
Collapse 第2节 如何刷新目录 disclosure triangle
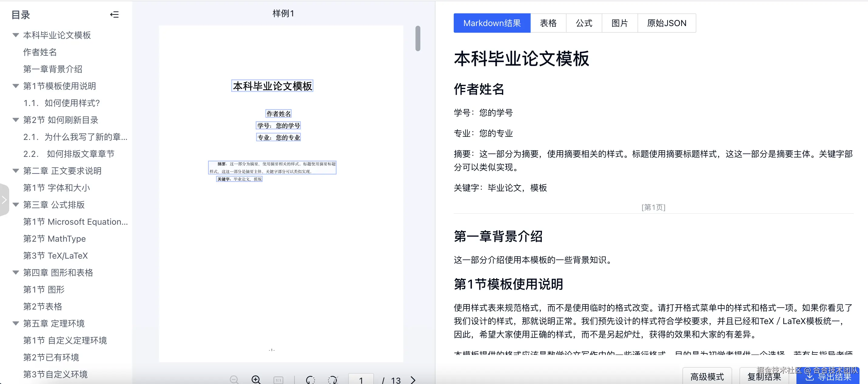coord(15,120)
